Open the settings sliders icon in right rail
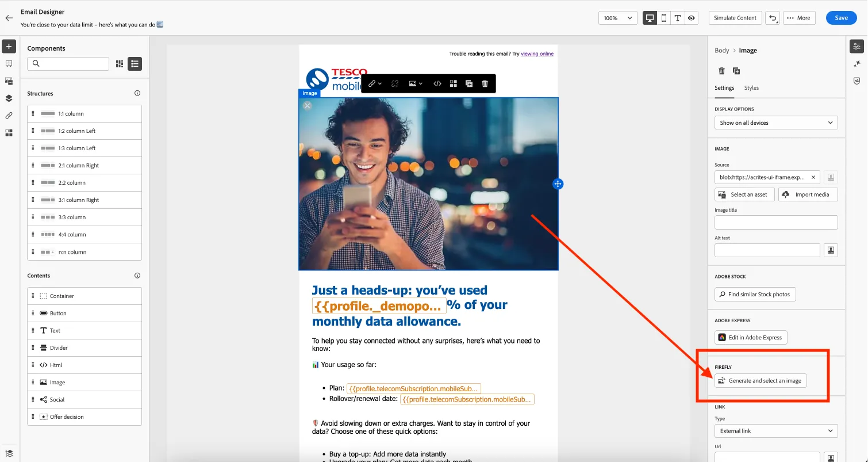This screenshot has width=868, height=462. [x=857, y=47]
